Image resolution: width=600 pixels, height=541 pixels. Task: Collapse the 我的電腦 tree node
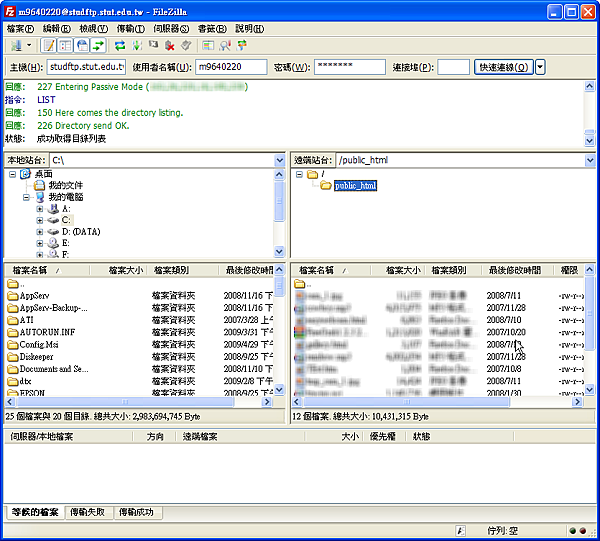click(26, 197)
